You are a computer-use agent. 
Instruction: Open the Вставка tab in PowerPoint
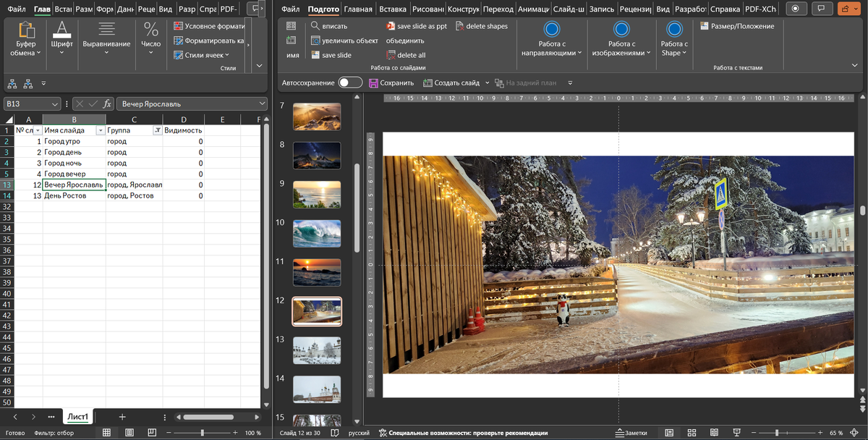(393, 9)
